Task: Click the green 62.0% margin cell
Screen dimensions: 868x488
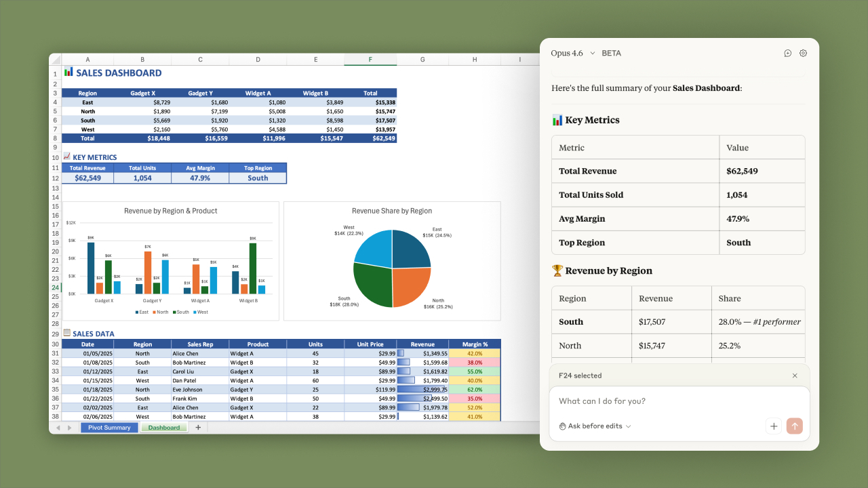Action: click(474, 389)
